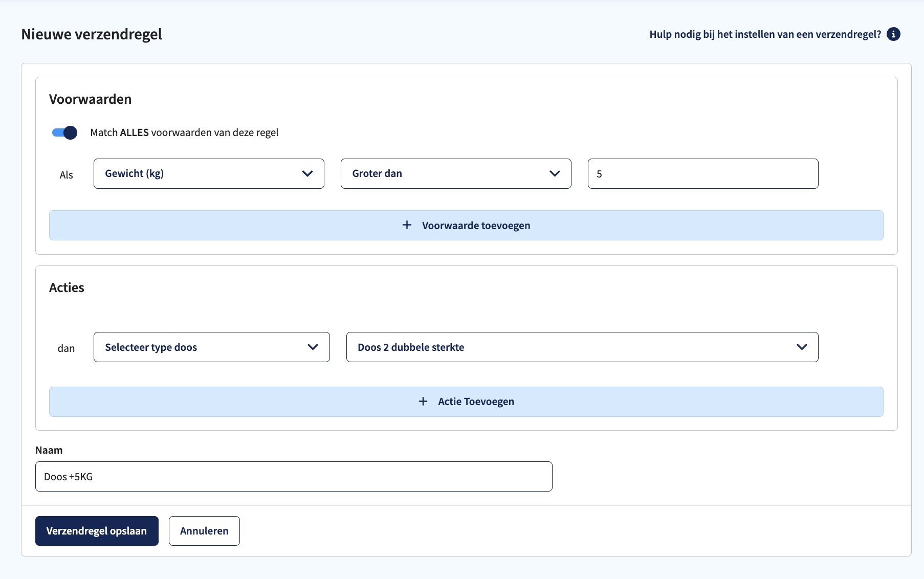Image resolution: width=924 pixels, height=579 pixels.
Task: Click the Naam field with Doos +5KG
Action: (x=294, y=476)
